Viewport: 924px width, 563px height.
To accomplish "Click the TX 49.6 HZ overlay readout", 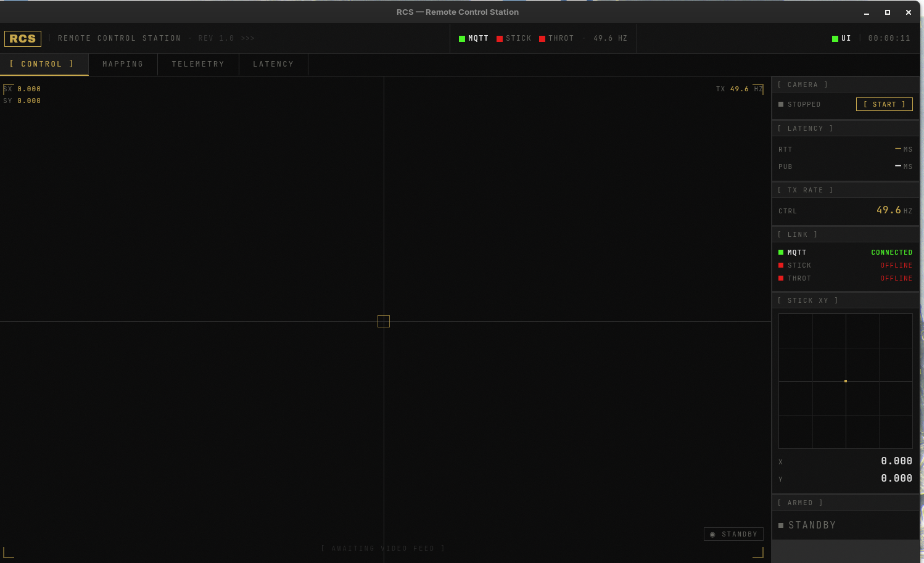I will [740, 89].
